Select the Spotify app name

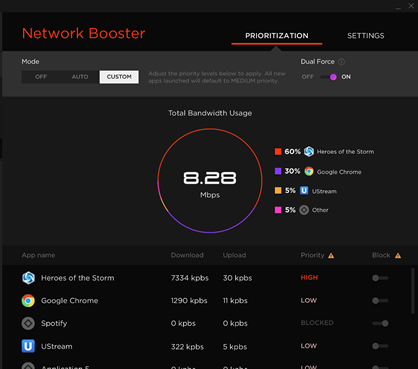54,323
